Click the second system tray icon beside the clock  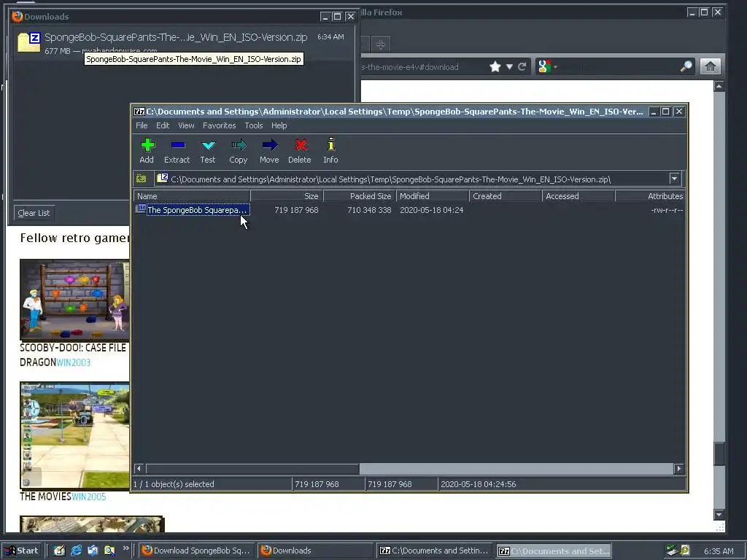pos(684,550)
